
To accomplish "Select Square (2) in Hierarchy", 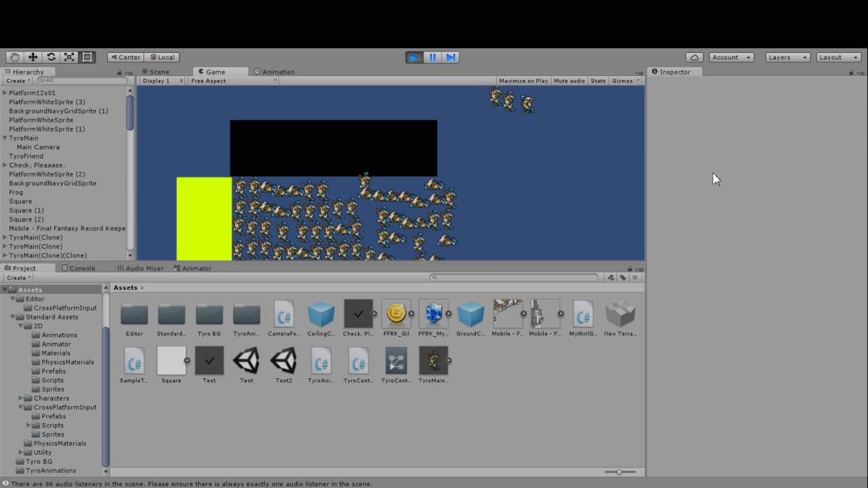I will [26, 220].
